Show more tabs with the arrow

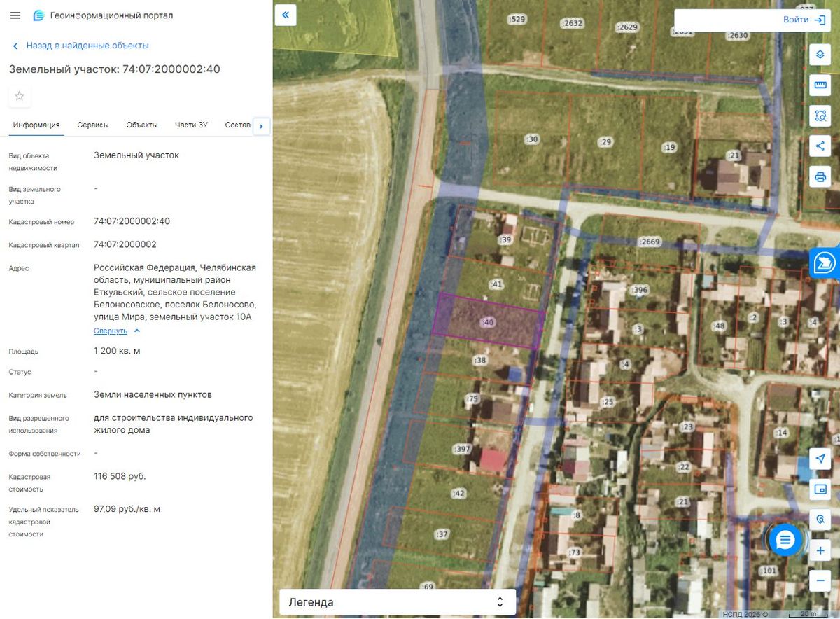(x=261, y=126)
